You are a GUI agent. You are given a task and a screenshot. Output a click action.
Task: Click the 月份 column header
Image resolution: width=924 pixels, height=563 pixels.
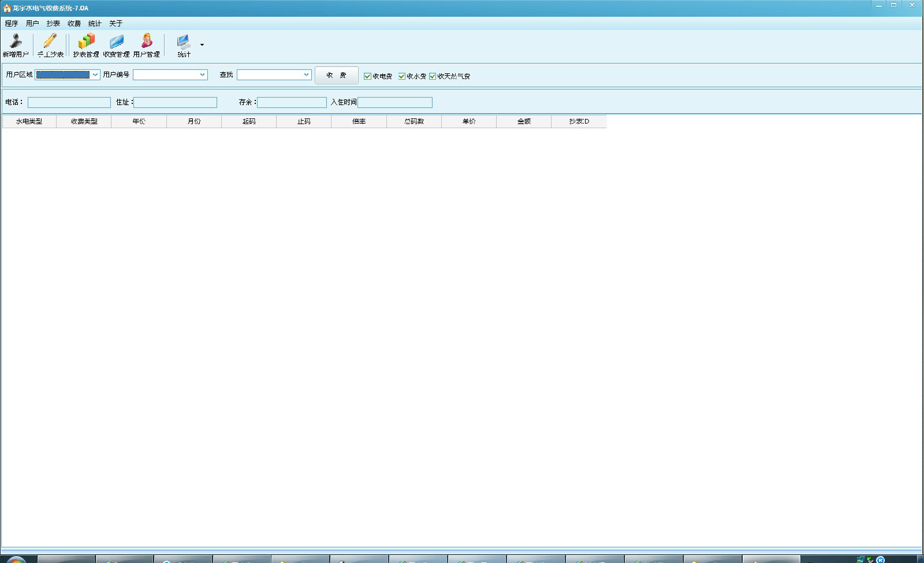pyautogui.click(x=194, y=121)
